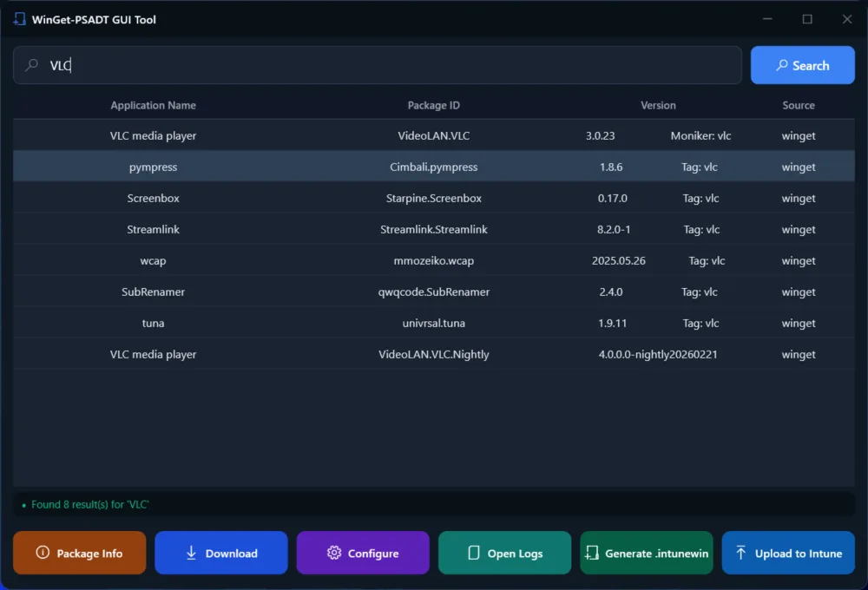The width and height of the screenshot is (868, 590).
Task: Click the winget source in the tuna row
Action: click(x=799, y=324)
